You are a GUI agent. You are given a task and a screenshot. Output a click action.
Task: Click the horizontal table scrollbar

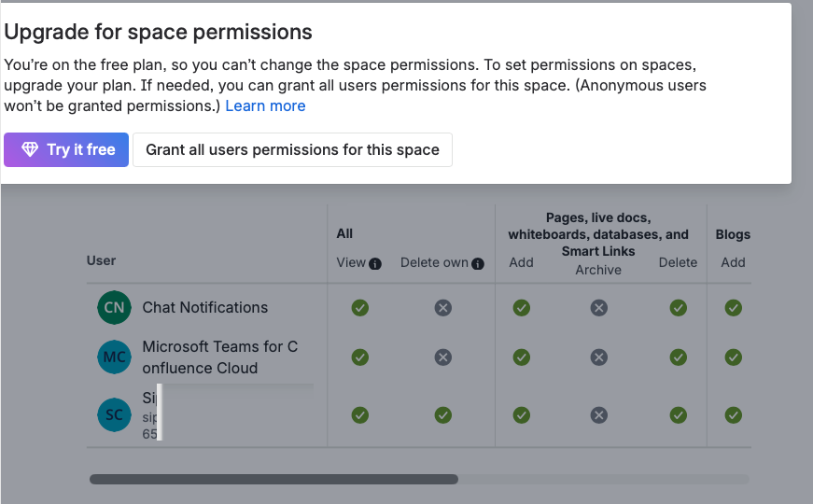coord(273,480)
